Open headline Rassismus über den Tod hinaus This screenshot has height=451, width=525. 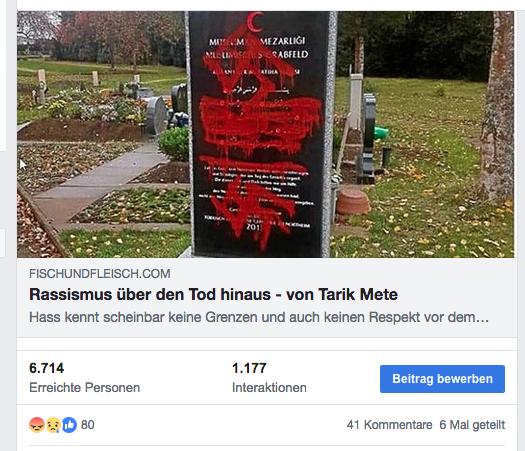(x=213, y=295)
